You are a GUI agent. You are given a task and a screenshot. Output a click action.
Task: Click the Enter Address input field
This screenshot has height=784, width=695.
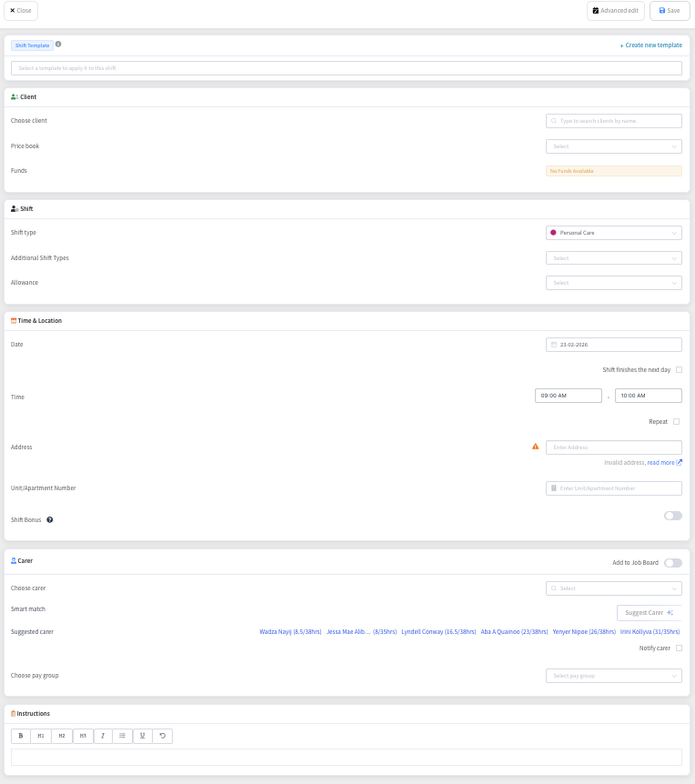coord(614,447)
